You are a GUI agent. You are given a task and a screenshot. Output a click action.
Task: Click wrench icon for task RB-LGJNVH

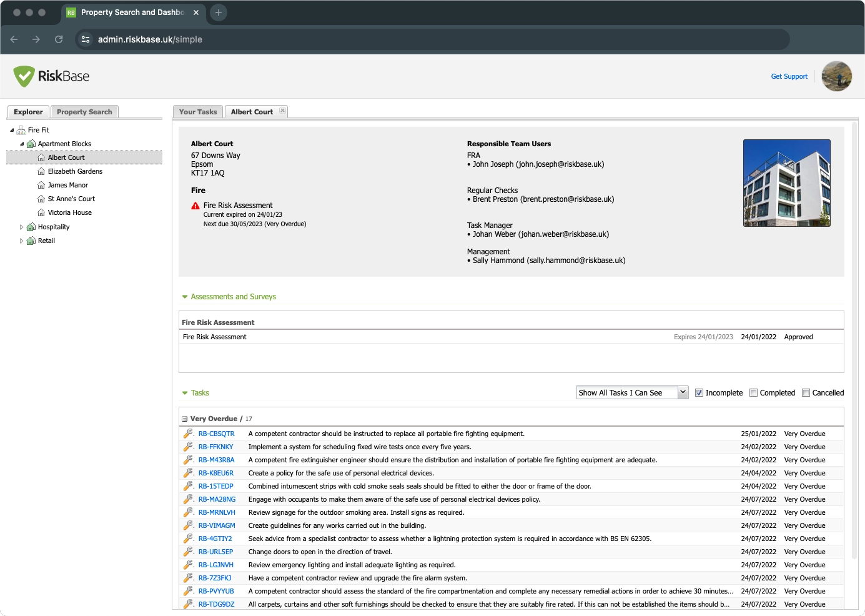coord(188,565)
